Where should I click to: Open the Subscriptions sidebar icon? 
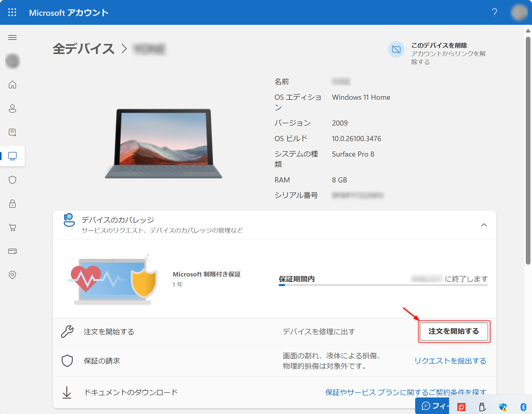(x=12, y=132)
